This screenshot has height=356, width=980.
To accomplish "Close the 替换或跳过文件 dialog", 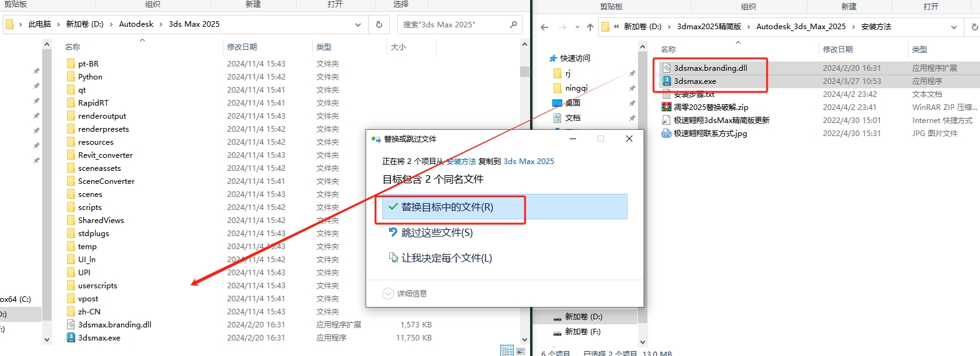I will pyautogui.click(x=629, y=139).
